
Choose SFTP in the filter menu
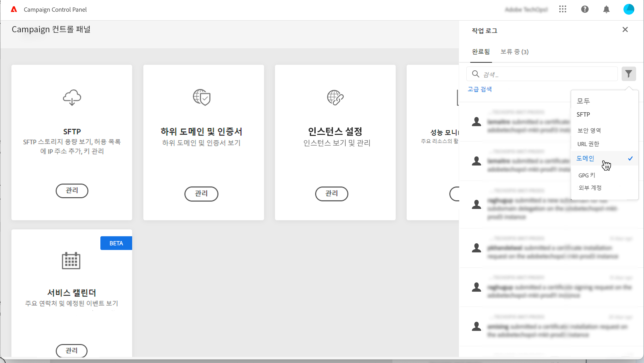coord(583,115)
